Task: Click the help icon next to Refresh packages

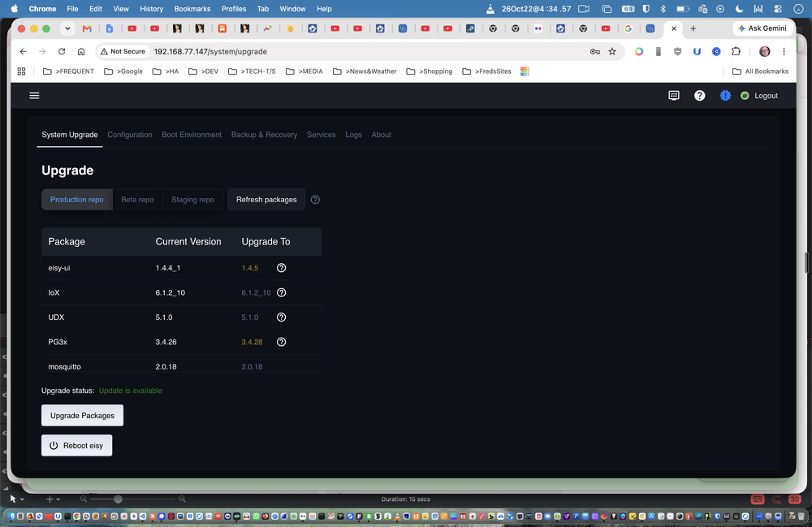Action: (x=315, y=199)
